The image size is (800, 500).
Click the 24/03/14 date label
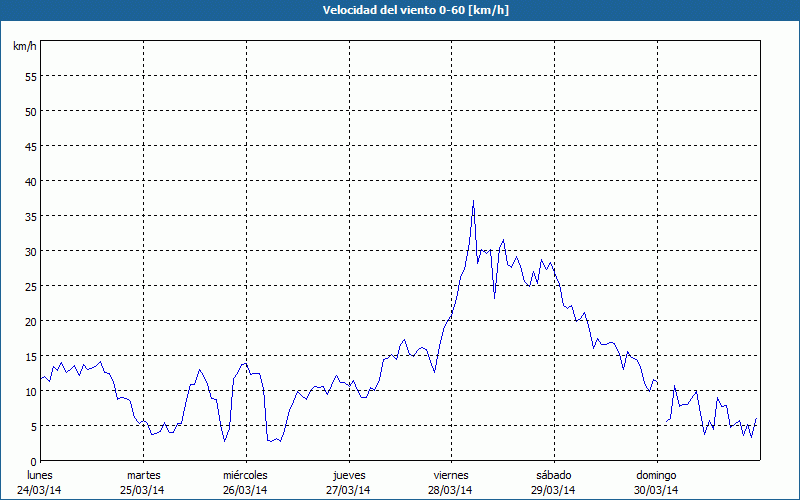(x=39, y=490)
